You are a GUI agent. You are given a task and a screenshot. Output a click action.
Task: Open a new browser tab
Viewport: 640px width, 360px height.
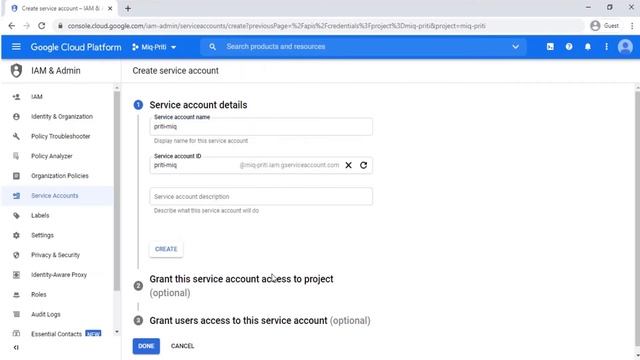pyautogui.click(x=128, y=8)
